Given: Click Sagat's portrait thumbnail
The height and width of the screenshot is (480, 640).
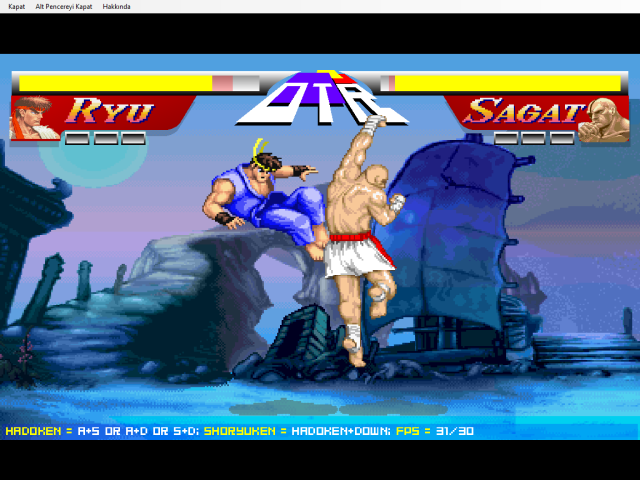Looking at the screenshot, I should [603, 120].
